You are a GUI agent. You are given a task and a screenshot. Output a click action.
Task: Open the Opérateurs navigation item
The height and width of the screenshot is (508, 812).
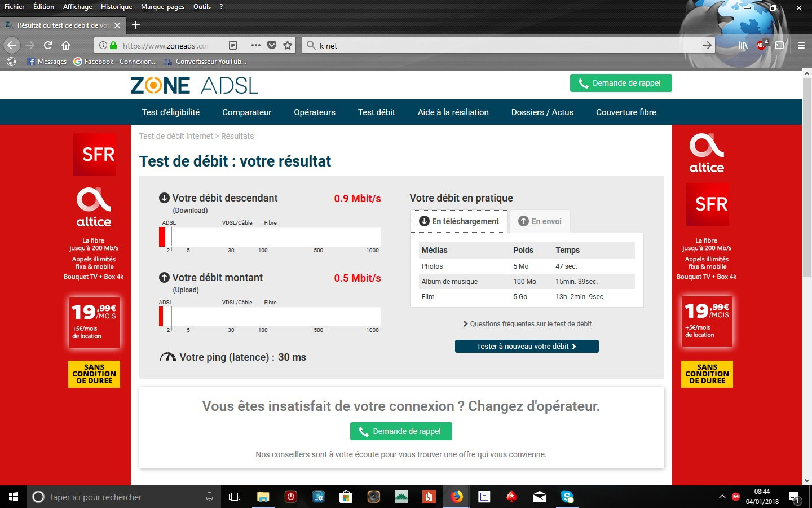(315, 112)
